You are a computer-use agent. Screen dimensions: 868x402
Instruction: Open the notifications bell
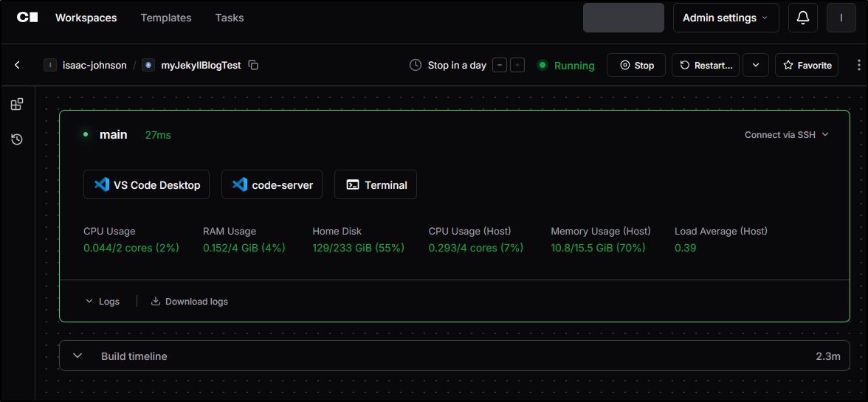coord(803,18)
